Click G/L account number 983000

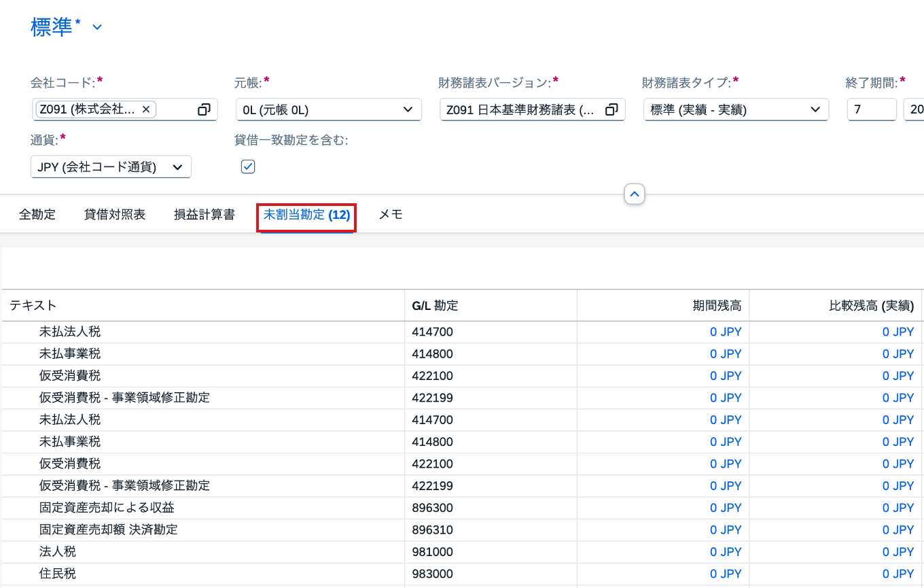(432, 574)
